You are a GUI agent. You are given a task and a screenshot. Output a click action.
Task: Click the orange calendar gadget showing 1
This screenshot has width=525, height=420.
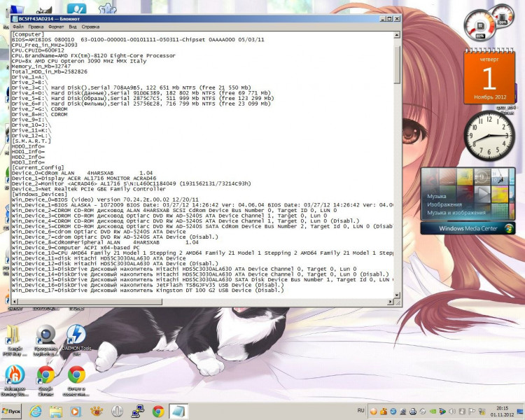coord(489,77)
